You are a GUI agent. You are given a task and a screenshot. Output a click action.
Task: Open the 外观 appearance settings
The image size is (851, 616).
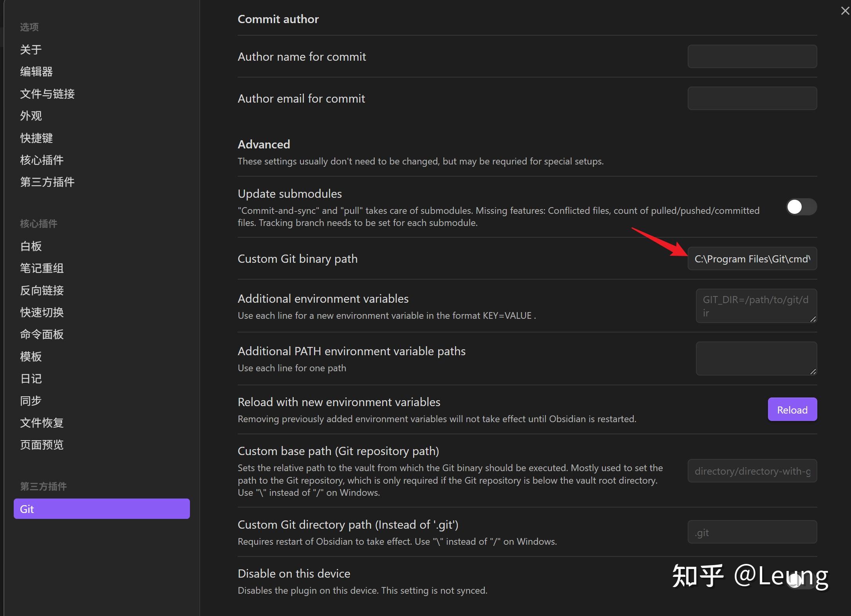tap(31, 116)
